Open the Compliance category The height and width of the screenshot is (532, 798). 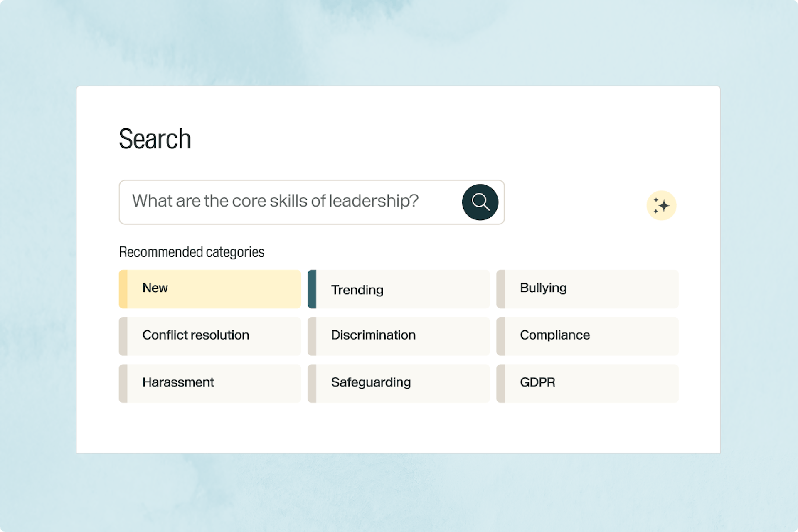click(x=587, y=336)
